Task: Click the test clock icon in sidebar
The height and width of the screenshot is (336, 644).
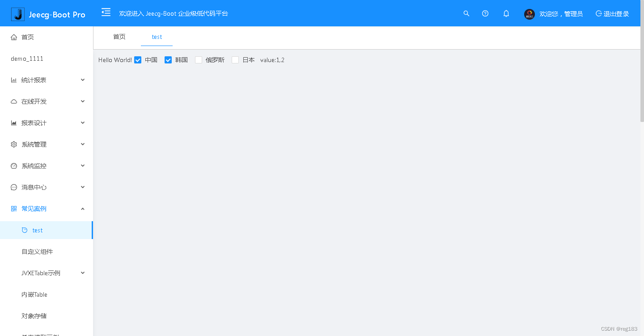Action: coord(25,230)
